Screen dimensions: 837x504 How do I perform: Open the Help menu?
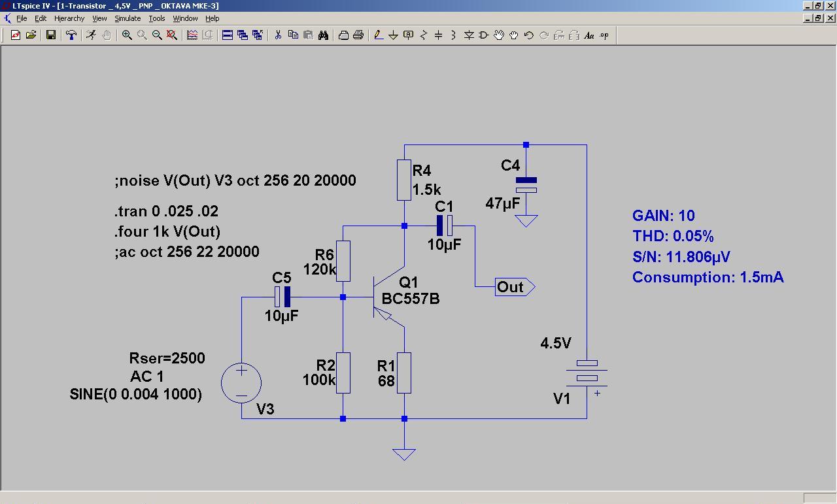pos(213,18)
